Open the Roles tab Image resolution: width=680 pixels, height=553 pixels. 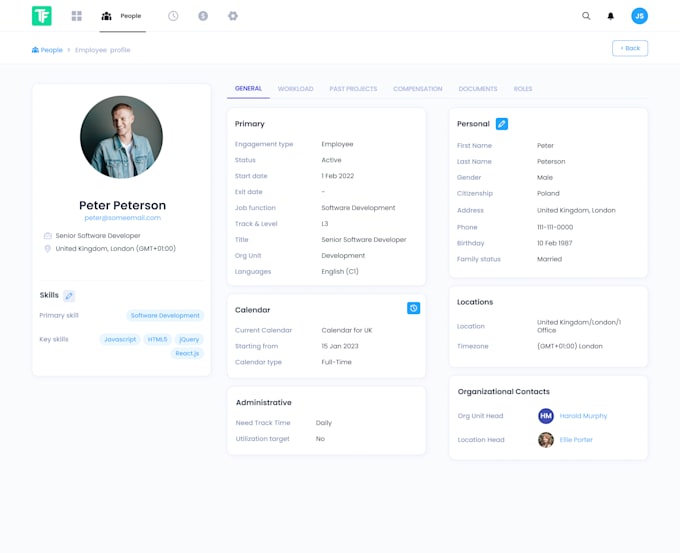tap(523, 89)
